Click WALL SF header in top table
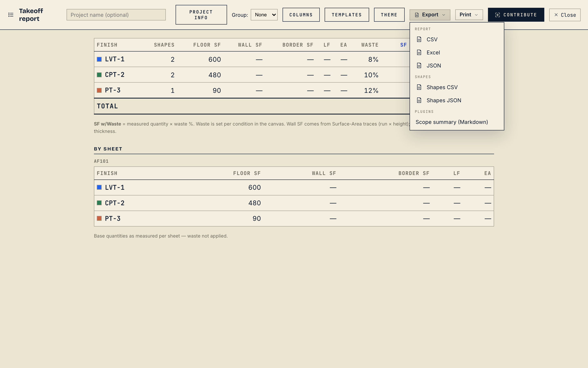 tap(250, 45)
